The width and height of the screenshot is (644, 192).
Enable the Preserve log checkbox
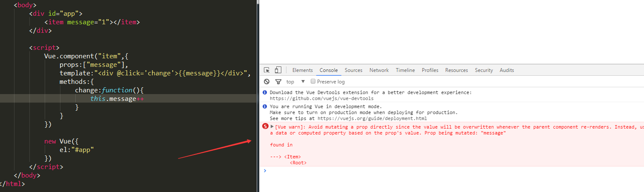[x=313, y=81]
